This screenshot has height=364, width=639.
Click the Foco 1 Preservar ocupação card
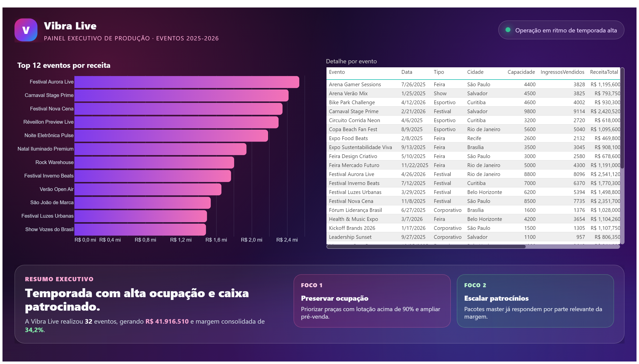[x=372, y=301]
